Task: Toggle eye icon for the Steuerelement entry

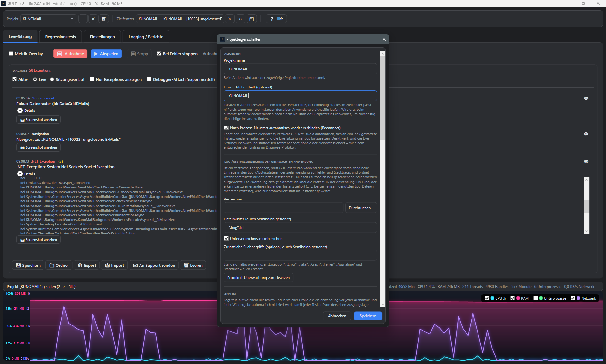Action: pyautogui.click(x=586, y=98)
